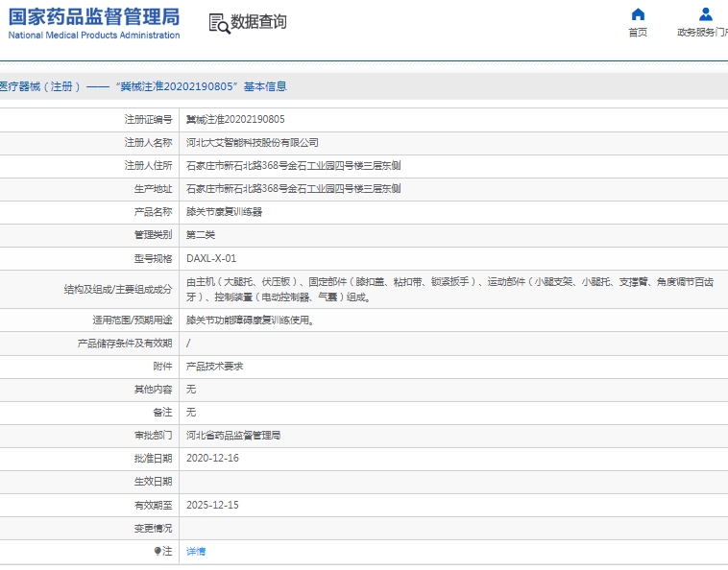Image resolution: width=728 pixels, height=570 pixels.
Task: Click the 产品名称 row label
Action: (154, 212)
